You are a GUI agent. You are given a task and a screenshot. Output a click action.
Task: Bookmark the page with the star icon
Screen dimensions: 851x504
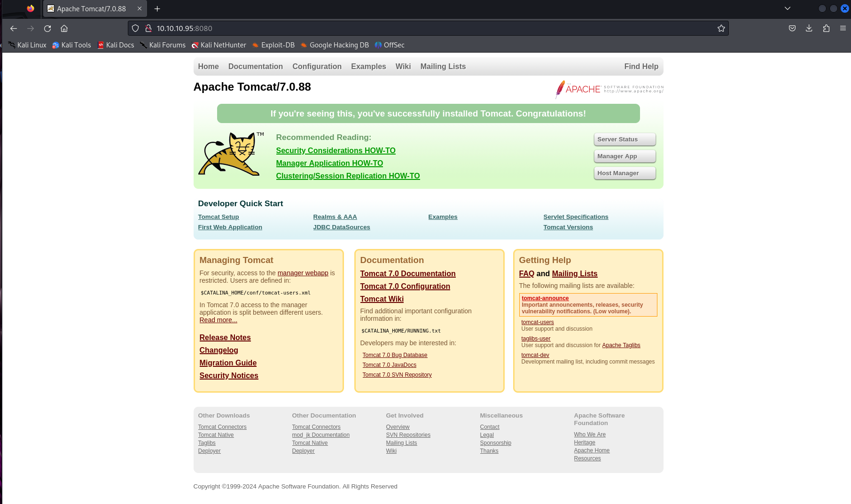coord(721,29)
